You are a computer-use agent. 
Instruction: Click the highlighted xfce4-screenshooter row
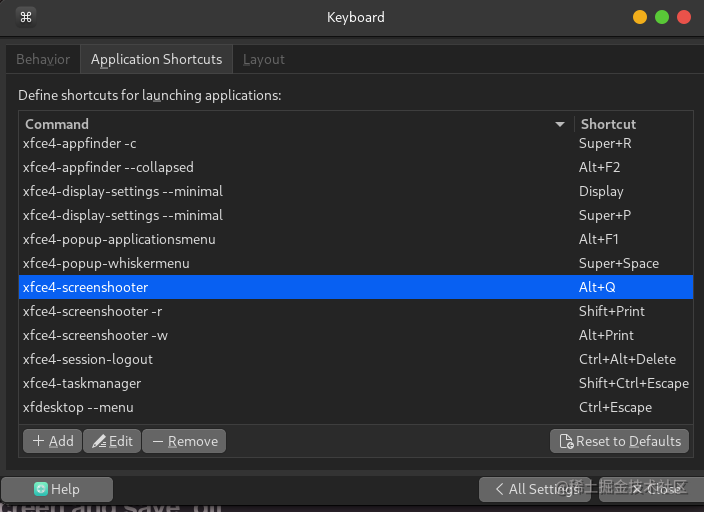[x=356, y=287]
